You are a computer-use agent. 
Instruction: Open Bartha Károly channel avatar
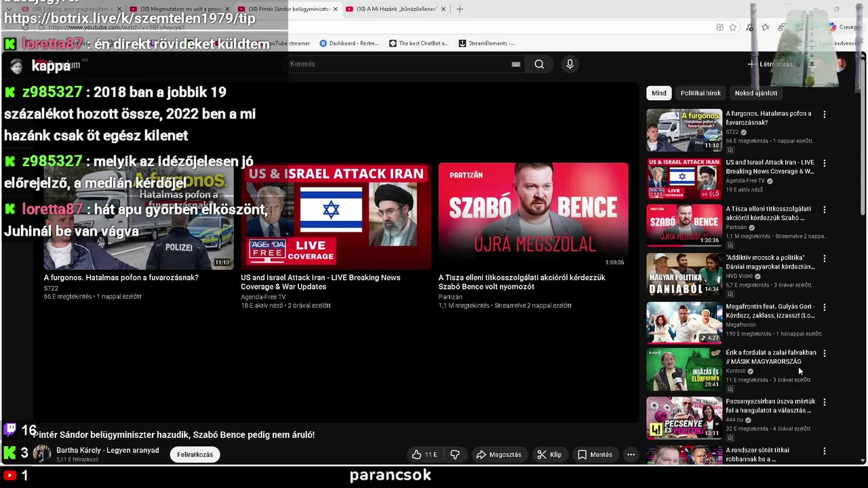tap(42, 454)
